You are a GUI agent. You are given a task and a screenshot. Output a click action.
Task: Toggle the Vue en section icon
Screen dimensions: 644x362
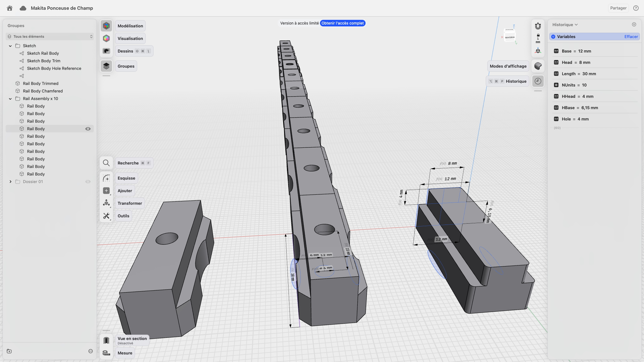[x=106, y=340]
